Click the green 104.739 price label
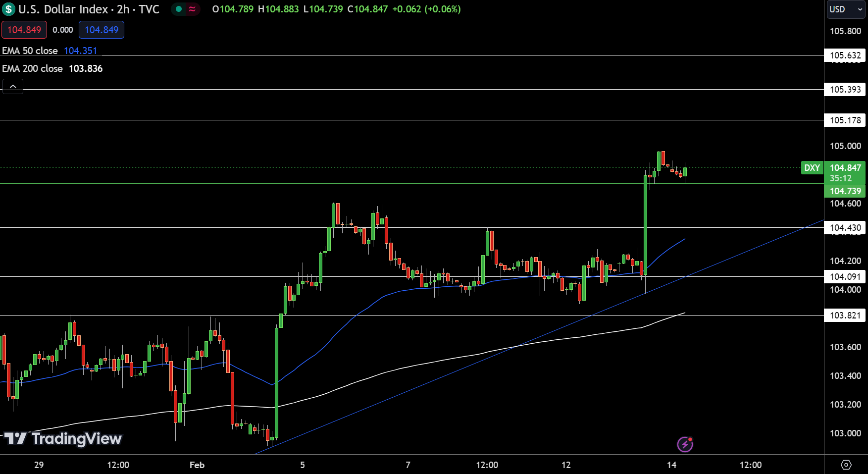868x474 pixels. click(x=845, y=191)
